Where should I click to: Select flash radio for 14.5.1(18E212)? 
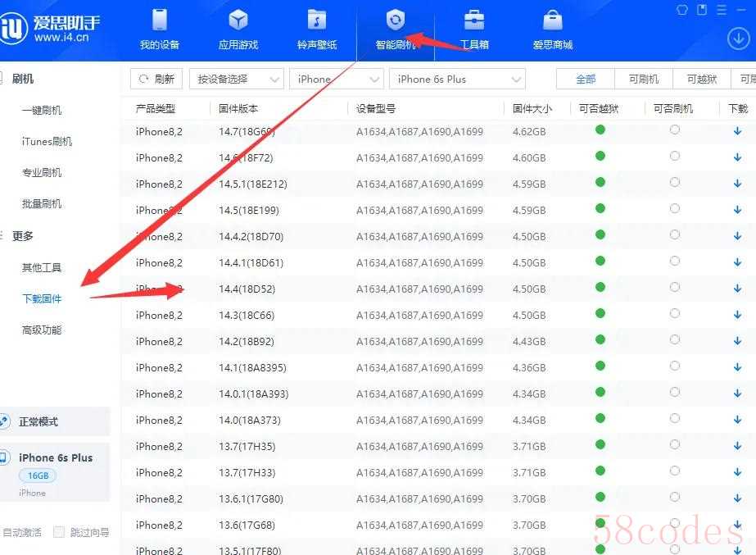point(675,182)
